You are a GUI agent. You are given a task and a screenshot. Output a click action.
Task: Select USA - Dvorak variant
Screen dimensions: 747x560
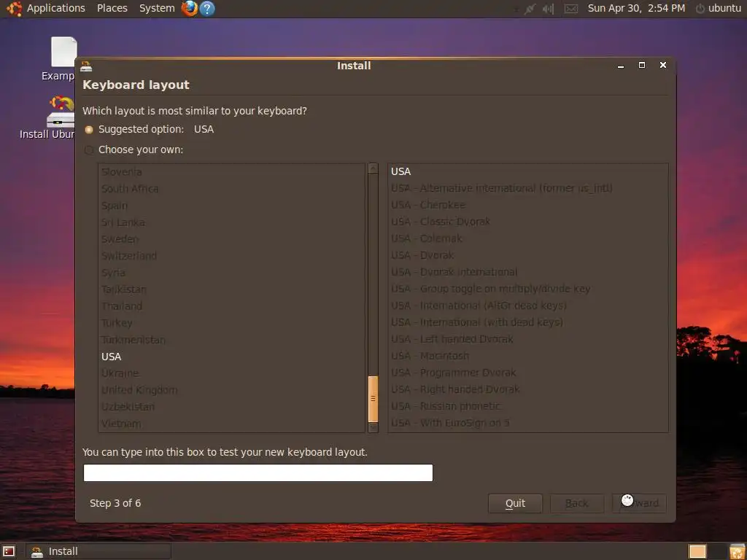coord(528,255)
